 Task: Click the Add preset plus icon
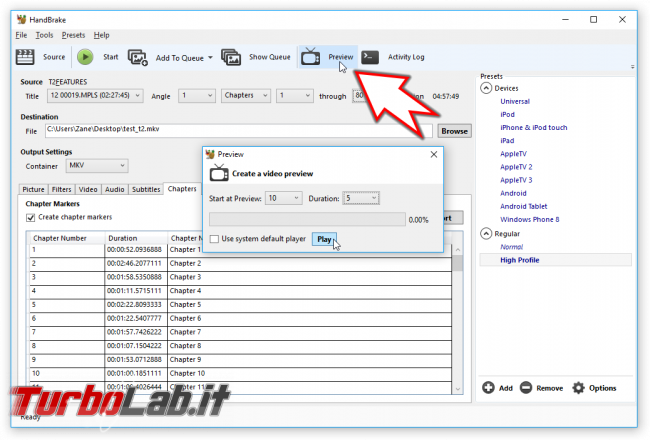(488, 388)
